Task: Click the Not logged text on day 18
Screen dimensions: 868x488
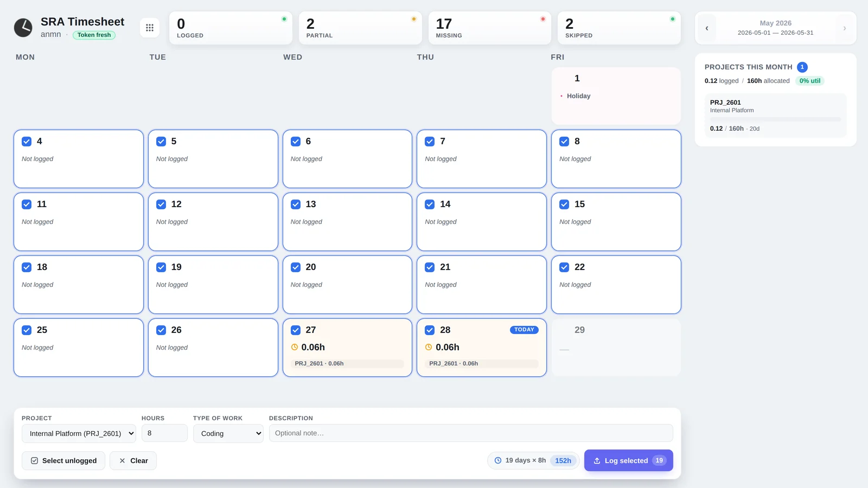Action: (x=37, y=285)
